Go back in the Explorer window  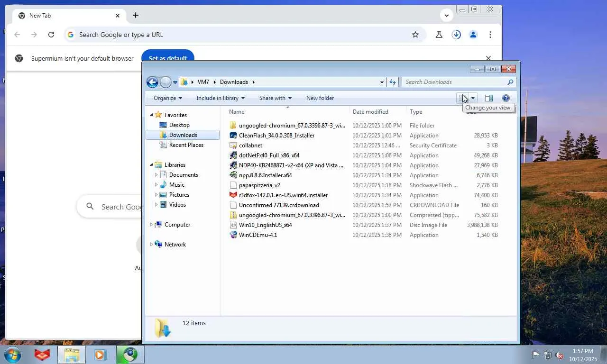pos(152,82)
